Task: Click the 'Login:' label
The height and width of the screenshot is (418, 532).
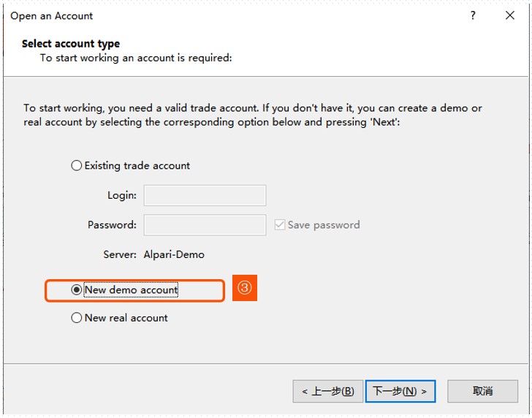Action: (x=122, y=195)
